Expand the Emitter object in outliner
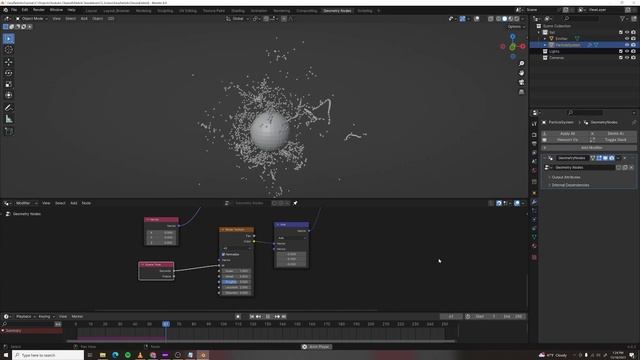 click(x=545, y=38)
